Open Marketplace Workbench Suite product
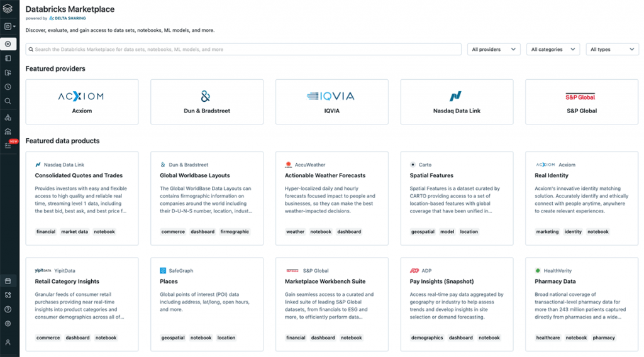This screenshot has height=357, width=644. [x=332, y=304]
